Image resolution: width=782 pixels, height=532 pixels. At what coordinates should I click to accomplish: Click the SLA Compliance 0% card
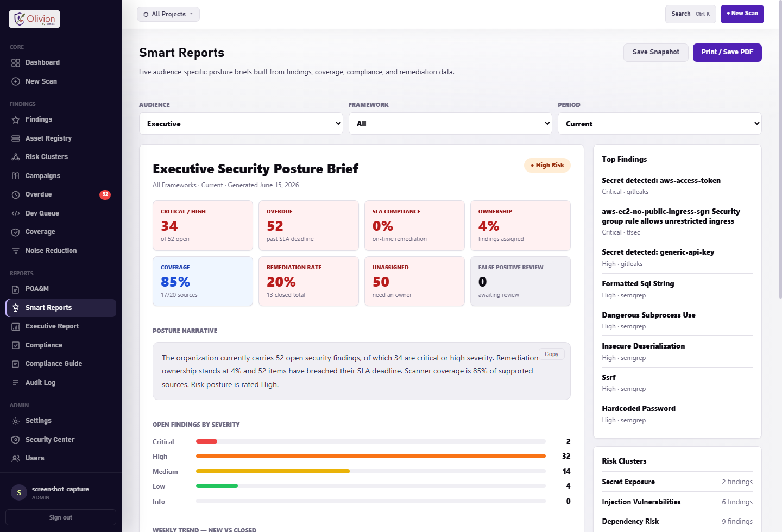414,225
